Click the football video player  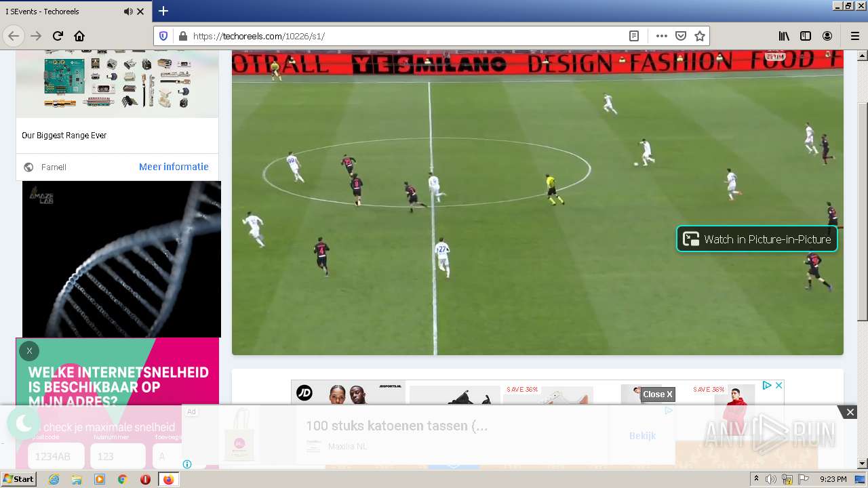click(x=538, y=203)
